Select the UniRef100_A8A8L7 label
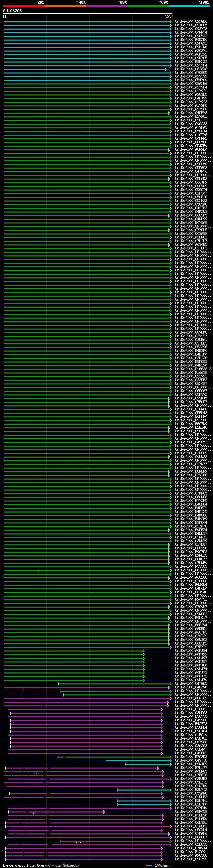Image resolution: width=213 pixels, height=868 pixels. [191, 837]
